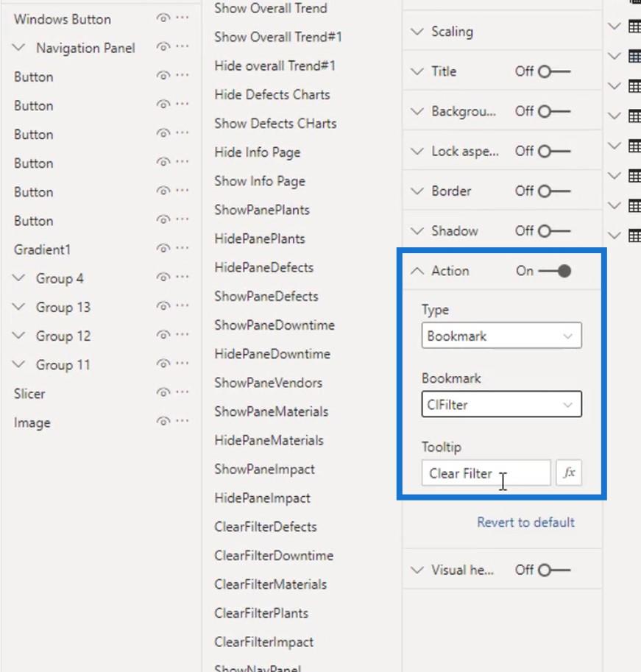Expand Group 12 in selection pane
641x672 pixels.
point(18,335)
